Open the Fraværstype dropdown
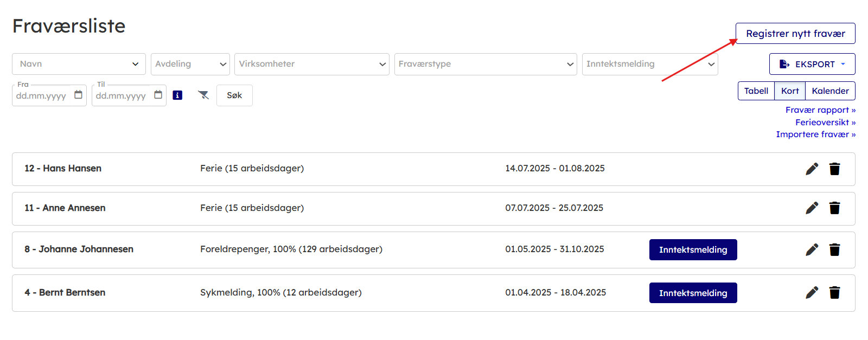This screenshot has height=340, width=868. 485,64
